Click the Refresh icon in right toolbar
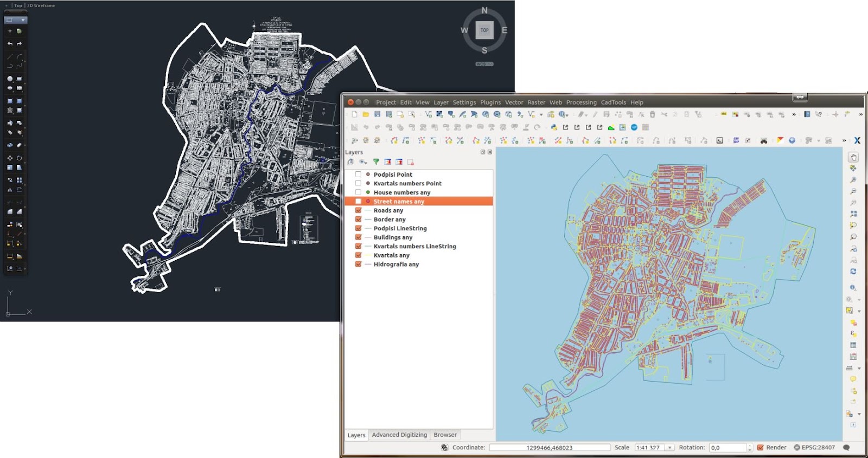 [x=853, y=272]
